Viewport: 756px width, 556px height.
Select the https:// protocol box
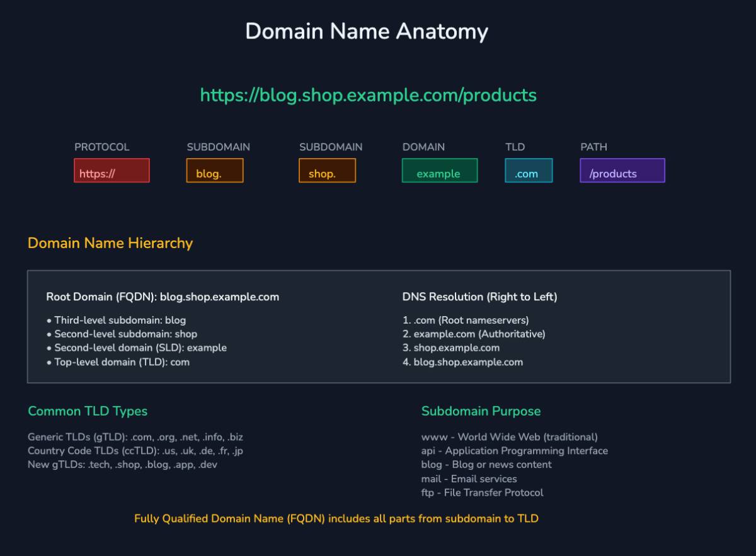click(112, 170)
